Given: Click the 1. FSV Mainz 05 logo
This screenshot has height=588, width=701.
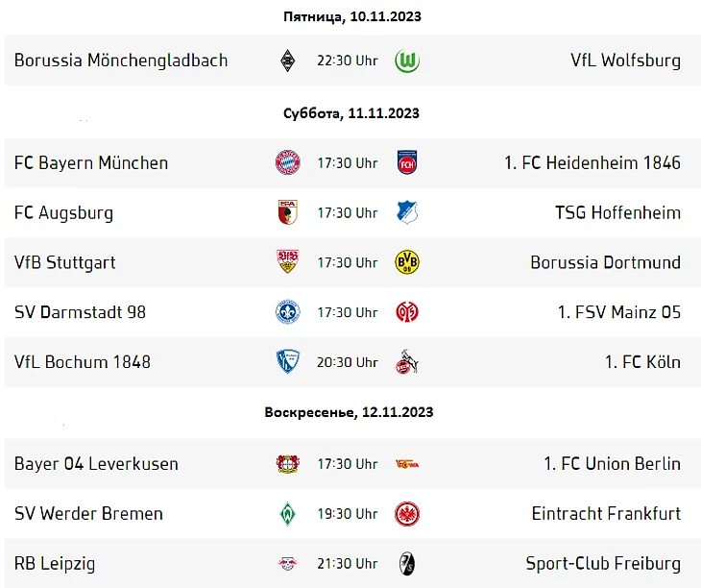Looking at the screenshot, I should 407,312.
